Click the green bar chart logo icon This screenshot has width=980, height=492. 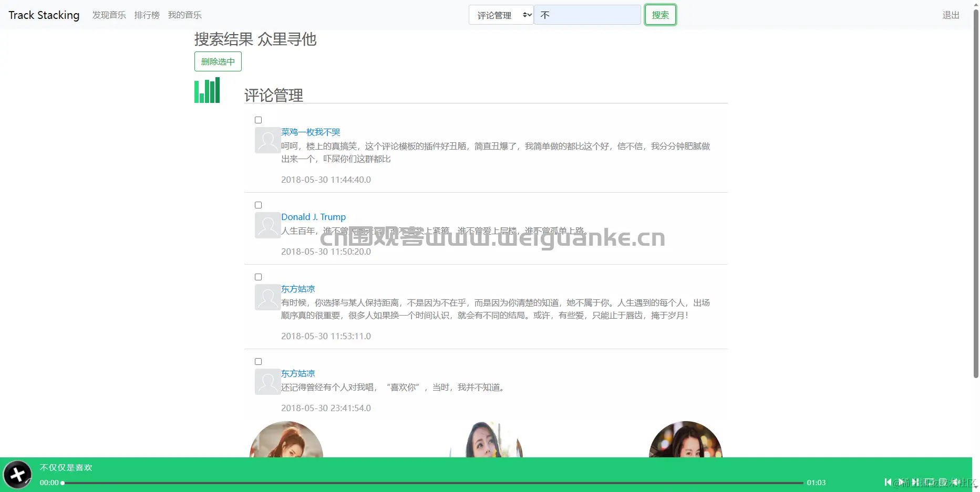click(207, 90)
